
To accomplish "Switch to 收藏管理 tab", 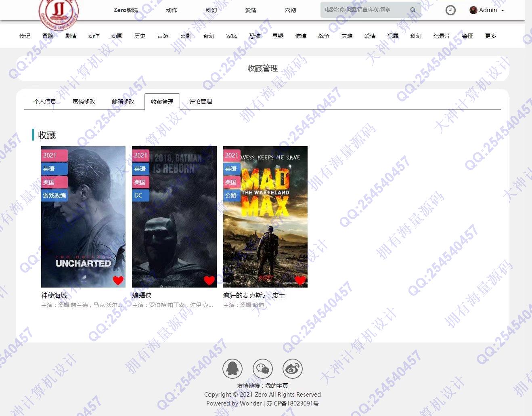I will point(162,102).
